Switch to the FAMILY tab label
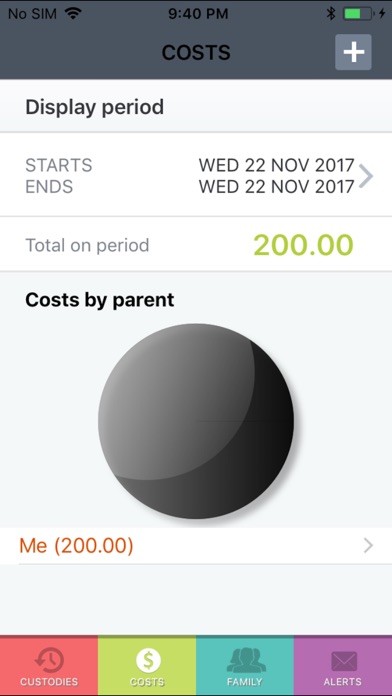The height and width of the screenshot is (696, 392). 245,682
